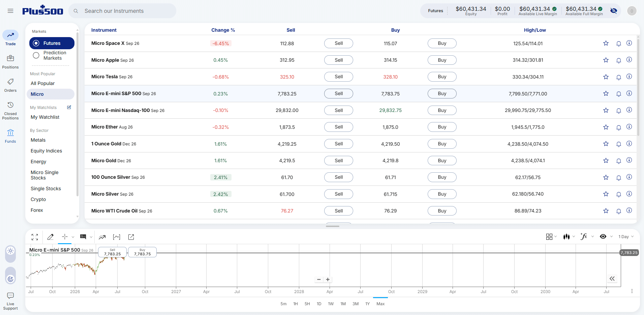Click Sell for Micro Ether
Image resolution: width=644 pixels, height=315 pixels.
coord(339,127)
